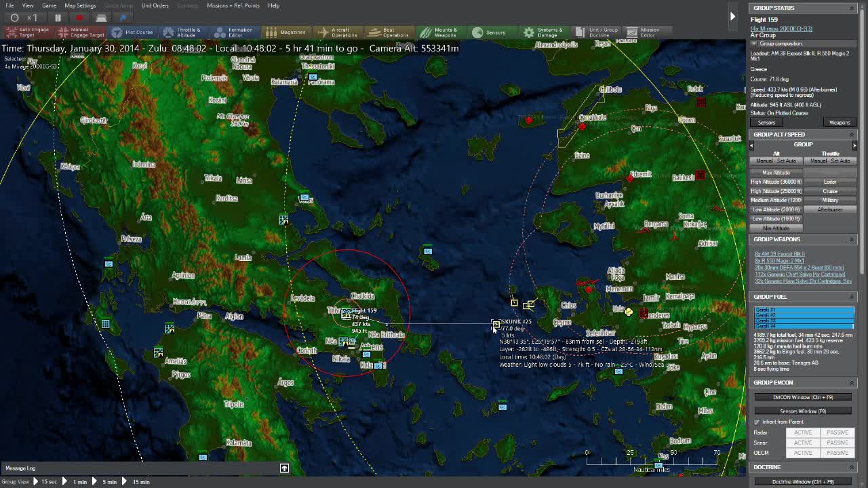The width and height of the screenshot is (868, 488).
Task: Open the Map Settings menu
Action: [80, 5]
